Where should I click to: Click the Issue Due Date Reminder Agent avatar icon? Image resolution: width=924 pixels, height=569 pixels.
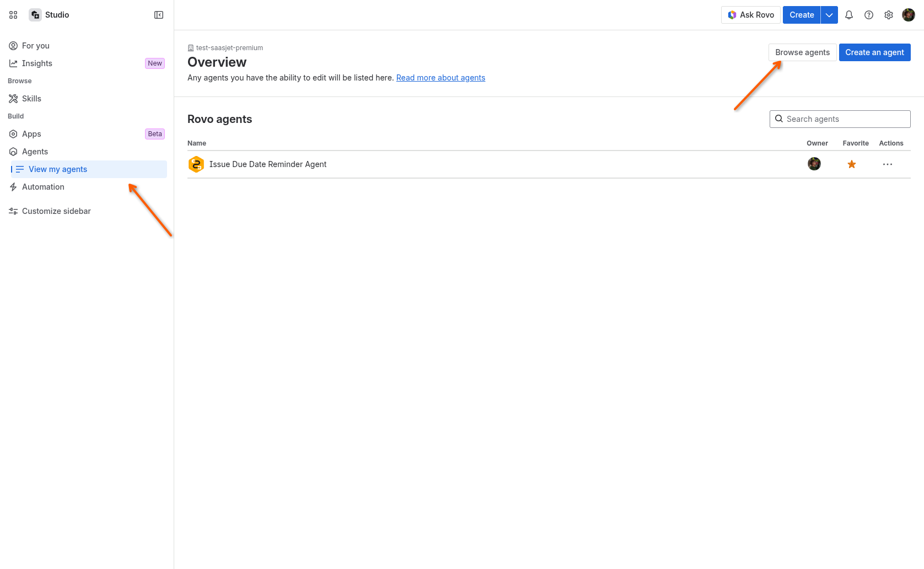(x=196, y=164)
